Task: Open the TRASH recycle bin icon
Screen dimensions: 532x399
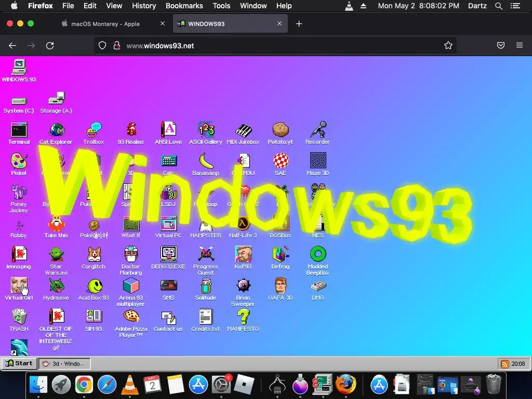Action: (x=19, y=317)
